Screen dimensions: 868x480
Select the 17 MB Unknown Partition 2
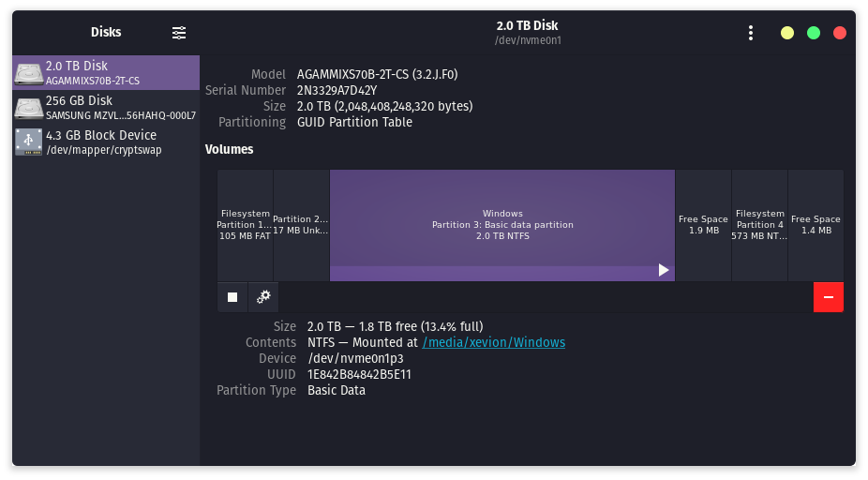click(x=301, y=225)
